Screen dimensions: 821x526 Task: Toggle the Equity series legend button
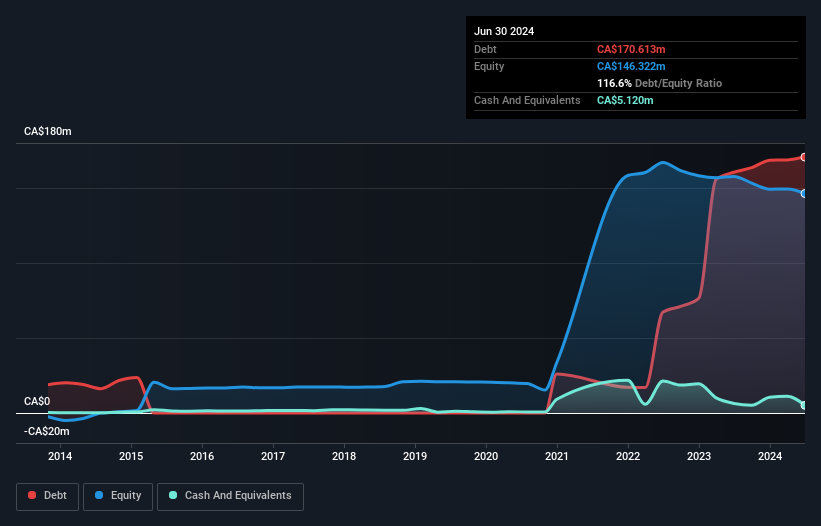(x=118, y=496)
